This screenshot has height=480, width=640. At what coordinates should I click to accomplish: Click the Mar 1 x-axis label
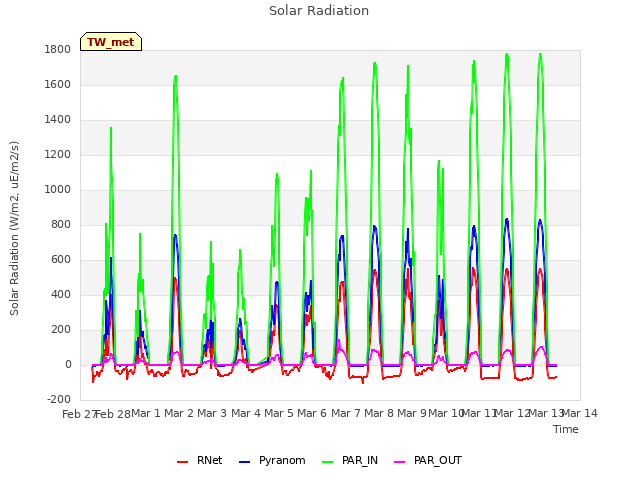[x=146, y=413]
